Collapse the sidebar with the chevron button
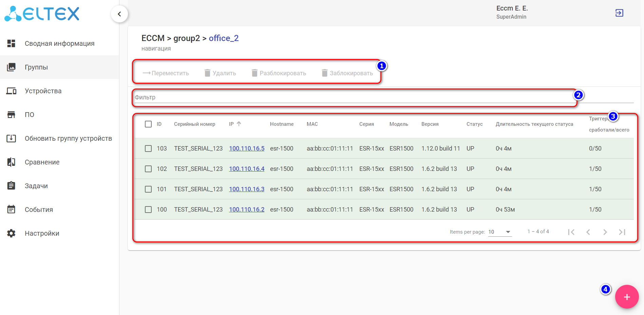The width and height of the screenshot is (644, 315). [x=119, y=14]
